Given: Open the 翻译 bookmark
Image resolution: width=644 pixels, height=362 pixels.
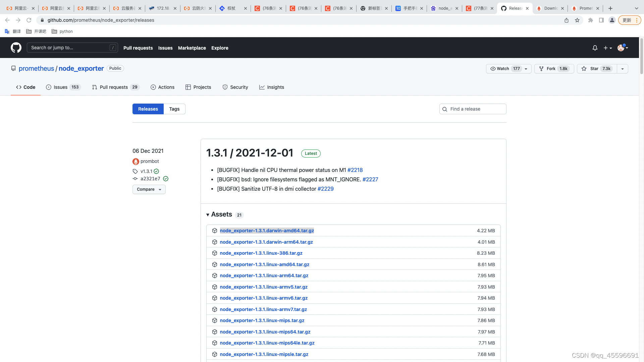Looking at the screenshot, I should coord(13,32).
